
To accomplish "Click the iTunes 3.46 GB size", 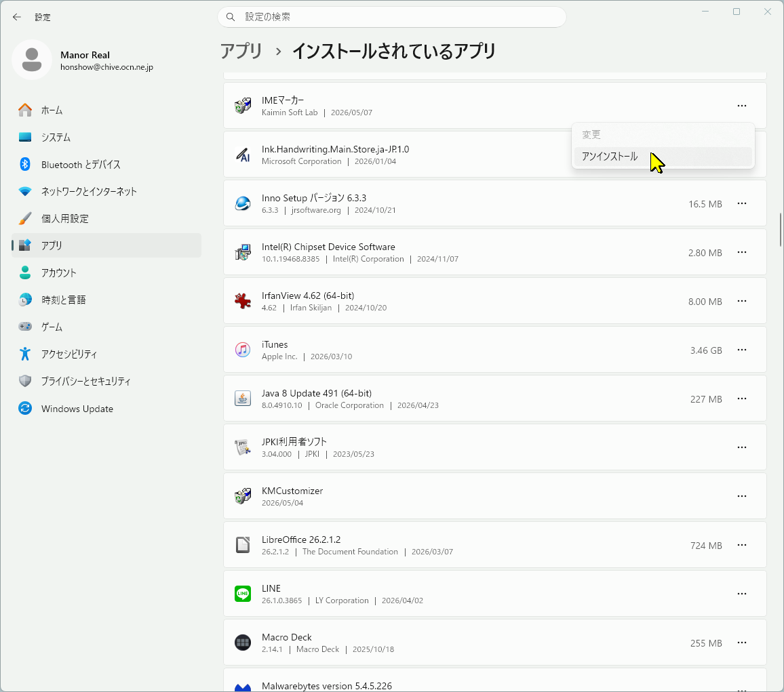I will point(706,350).
